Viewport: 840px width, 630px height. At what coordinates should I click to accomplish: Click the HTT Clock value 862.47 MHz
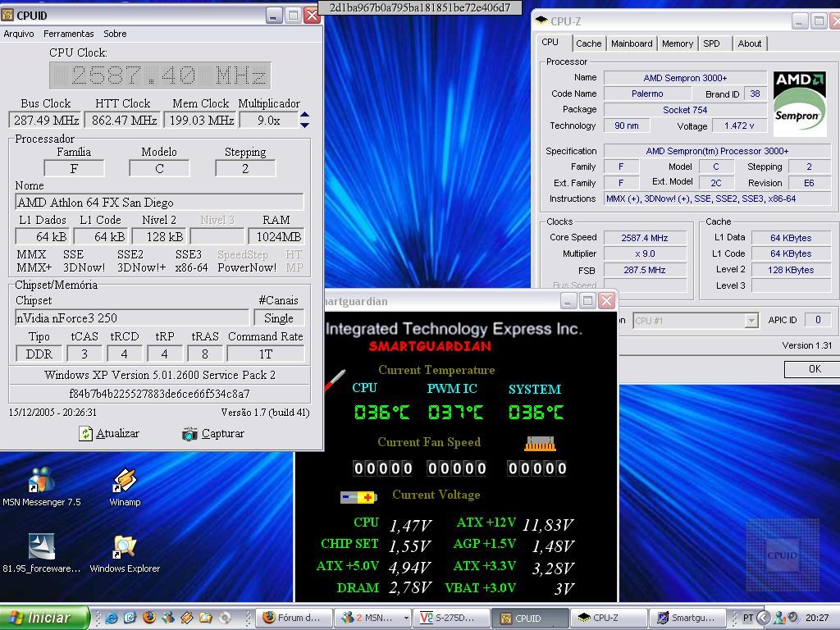coord(124,120)
